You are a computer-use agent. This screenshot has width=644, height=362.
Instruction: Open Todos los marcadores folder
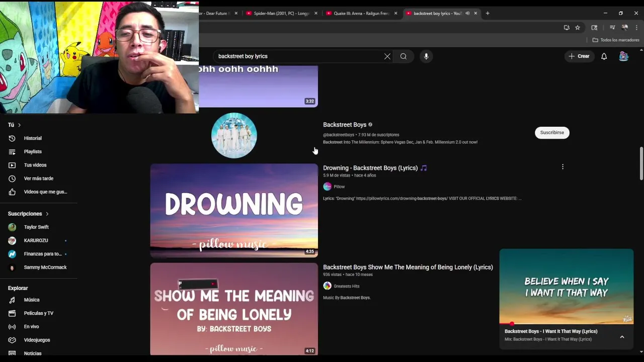click(616, 40)
